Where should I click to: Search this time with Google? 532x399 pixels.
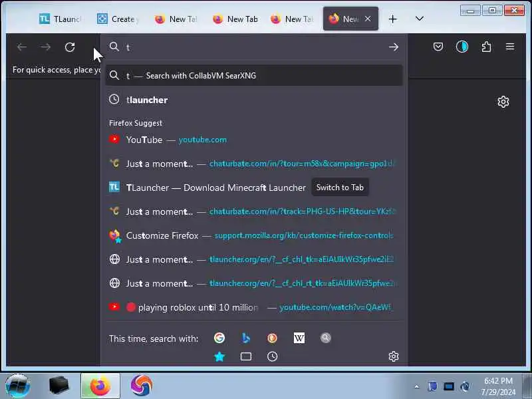tap(219, 338)
